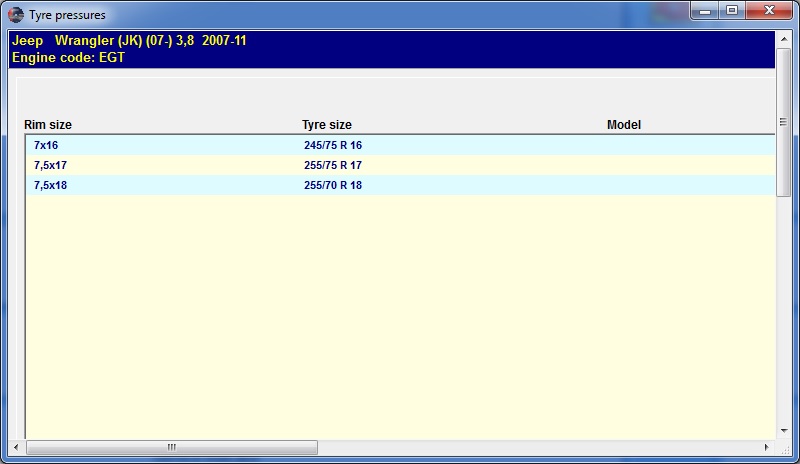Screen dimensions: 800x464
Task: Click the 255/75 R 17 tyre size
Action: coord(333,165)
